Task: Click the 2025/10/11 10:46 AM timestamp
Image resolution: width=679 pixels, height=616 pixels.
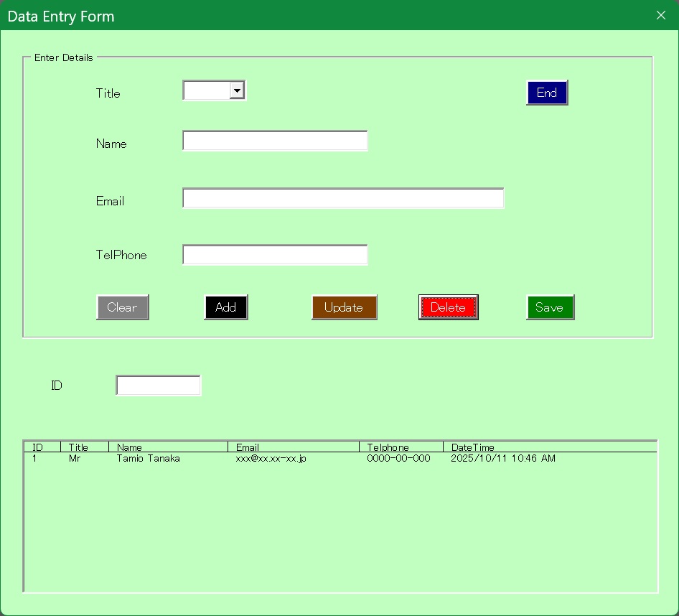Action: tap(502, 459)
